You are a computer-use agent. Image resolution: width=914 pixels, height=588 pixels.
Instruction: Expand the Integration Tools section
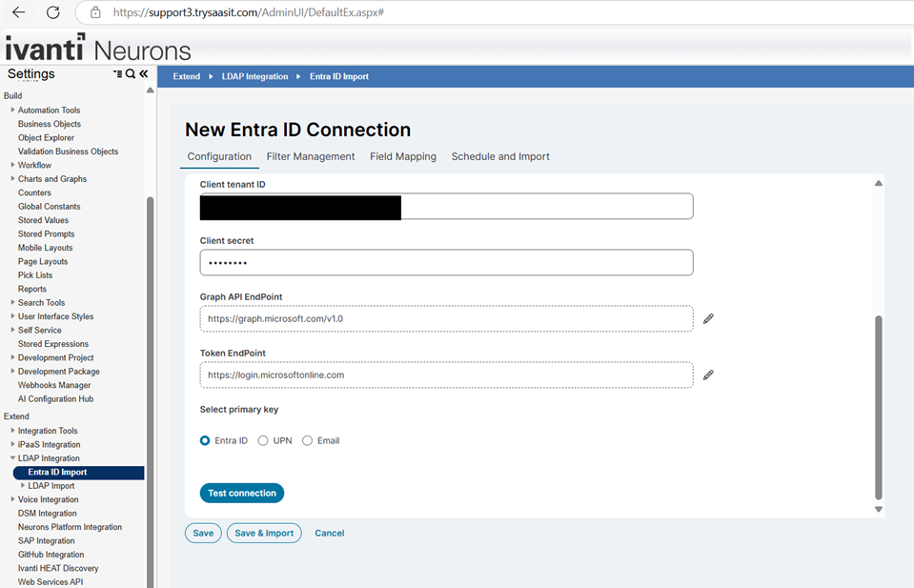[x=11, y=430]
